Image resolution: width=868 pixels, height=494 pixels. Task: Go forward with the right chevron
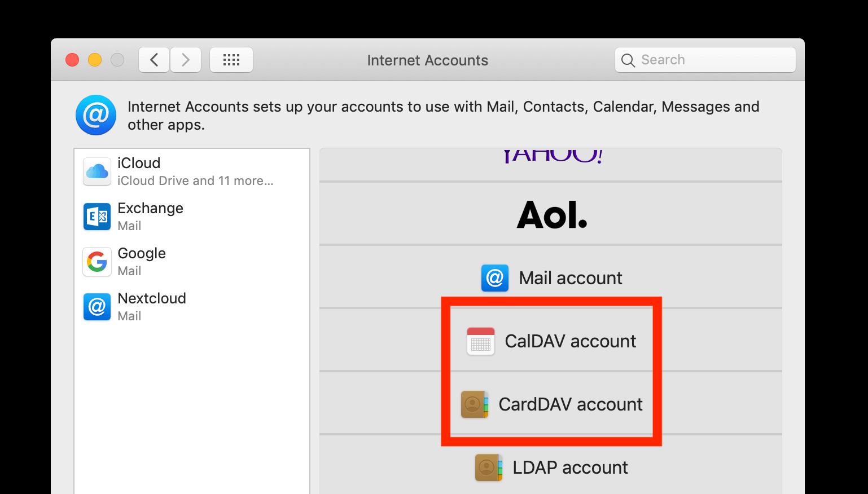[186, 60]
